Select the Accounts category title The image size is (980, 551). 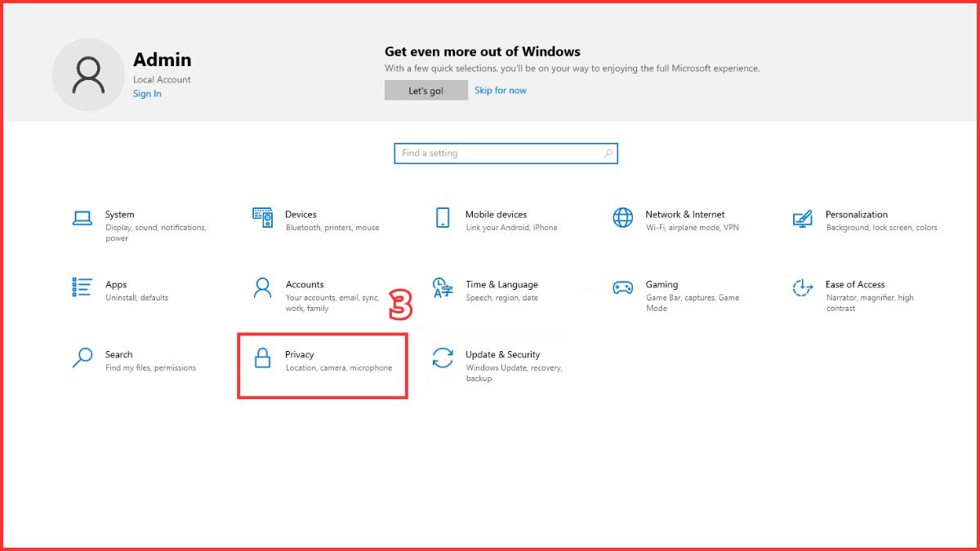305,285
